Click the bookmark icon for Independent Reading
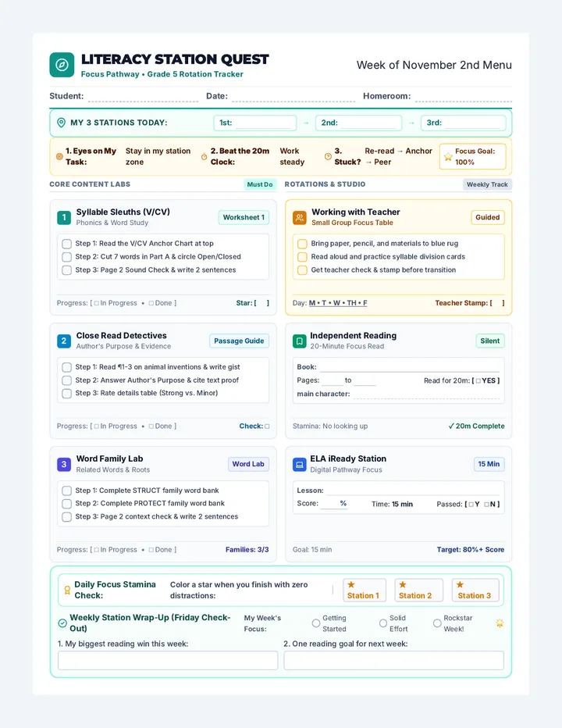Viewport: 562px width, 728px height. click(300, 341)
